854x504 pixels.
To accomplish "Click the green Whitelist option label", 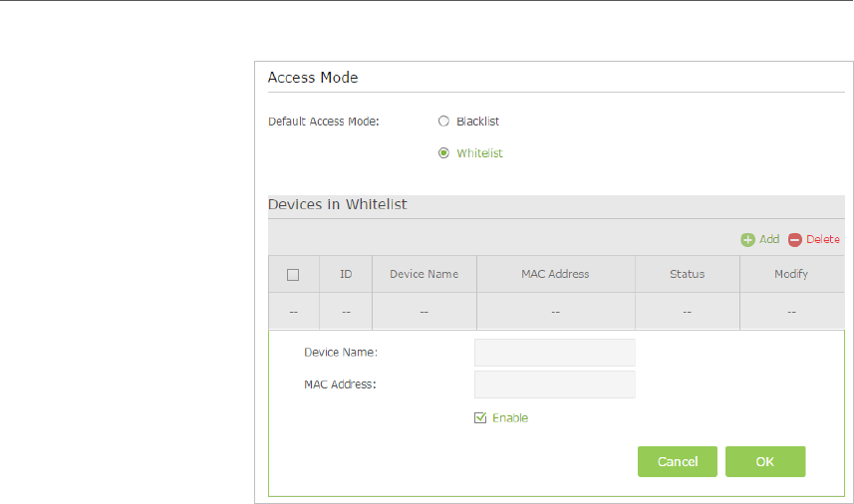I will click(x=480, y=153).
